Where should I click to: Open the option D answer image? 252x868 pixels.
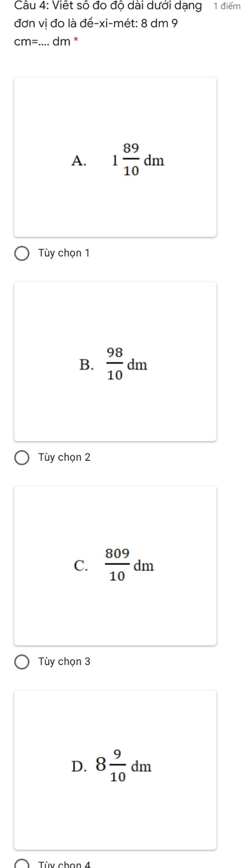(115, 770)
